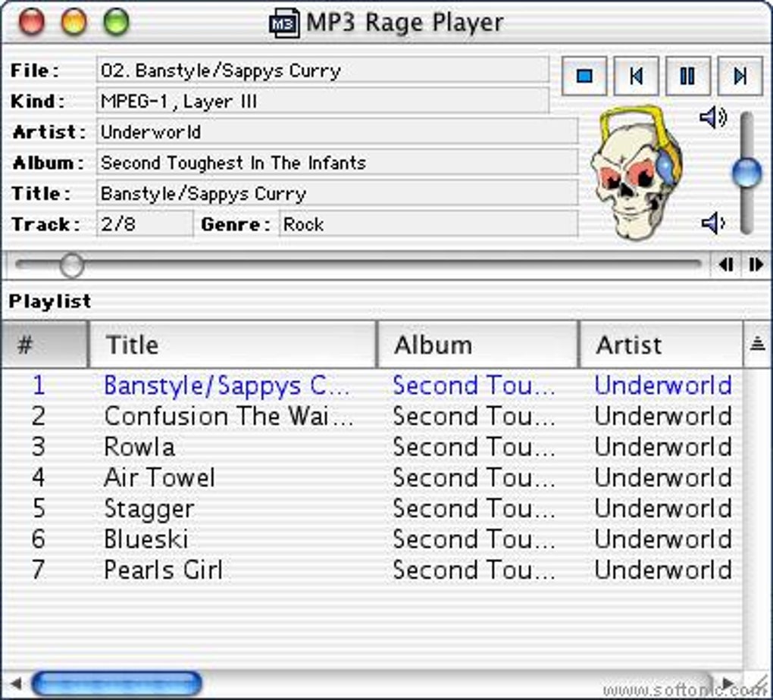Viewport: 773px width, 700px height.
Task: Select the Stagger track
Action: 372,508
